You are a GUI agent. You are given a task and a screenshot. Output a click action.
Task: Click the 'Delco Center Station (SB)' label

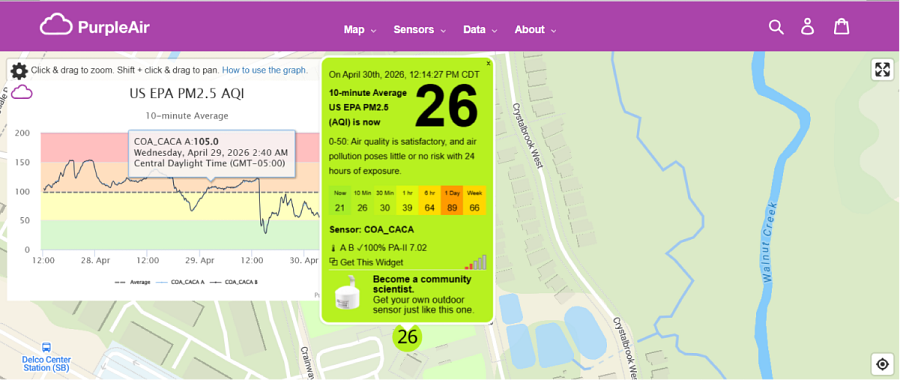pos(46,363)
